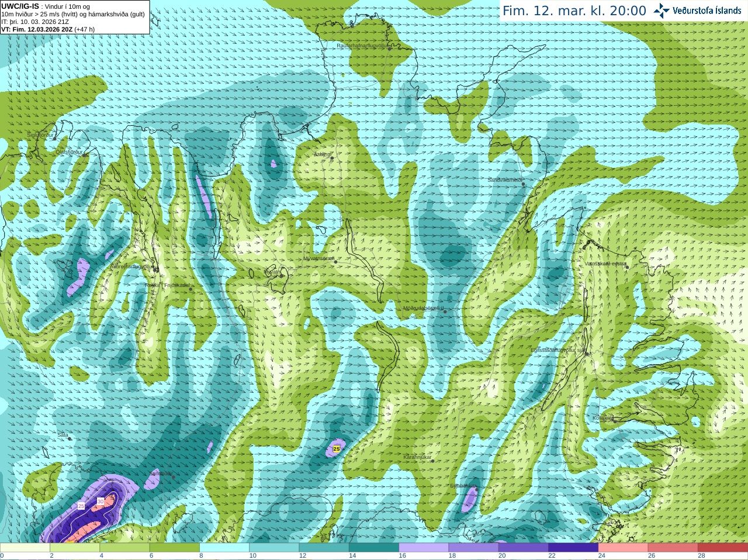Click the 14–16 m/s legend swatch
This screenshot has width=748, height=560.
374,548
